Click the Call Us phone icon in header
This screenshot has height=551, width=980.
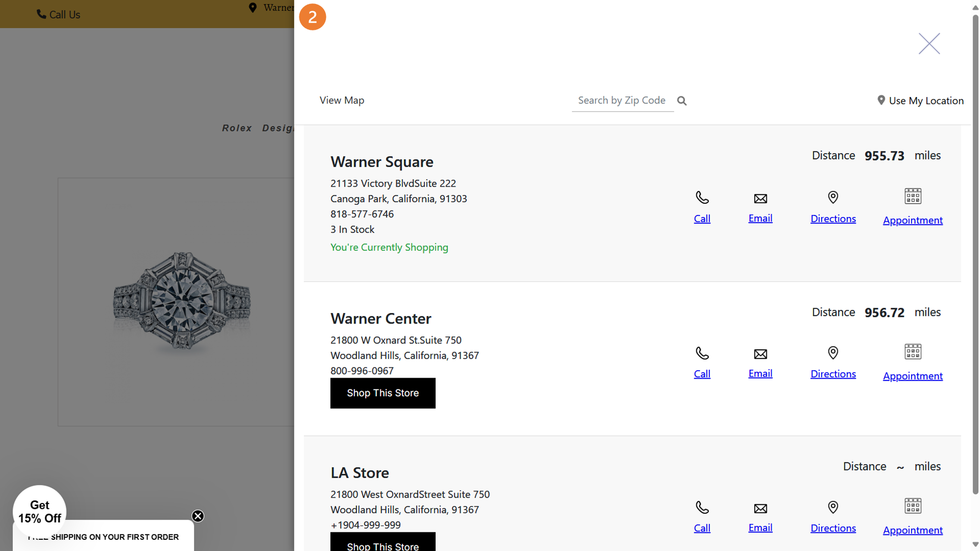point(41,14)
